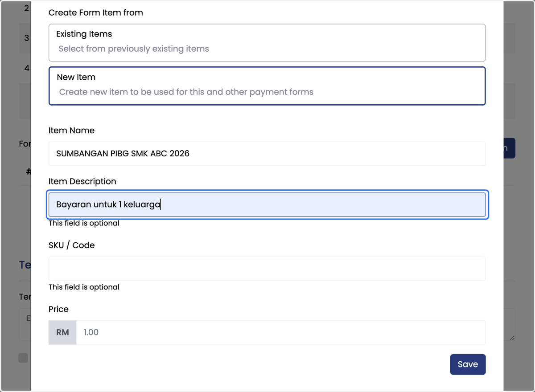Click the 'Create Form Item from' heading
The height and width of the screenshot is (392, 535).
click(96, 12)
